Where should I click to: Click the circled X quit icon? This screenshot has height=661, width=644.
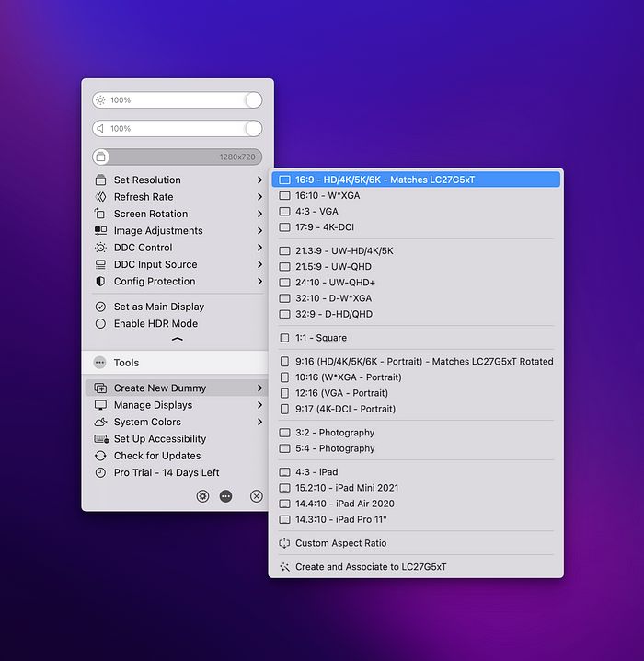tap(256, 496)
